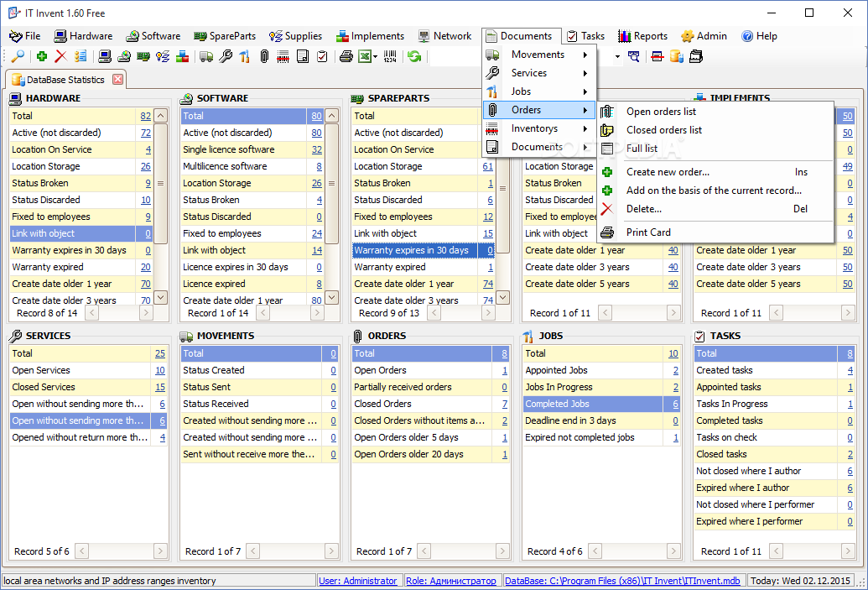This screenshot has width=868, height=590.
Task: Open the toolbar combo box dropdown arrow
Action: click(617, 56)
